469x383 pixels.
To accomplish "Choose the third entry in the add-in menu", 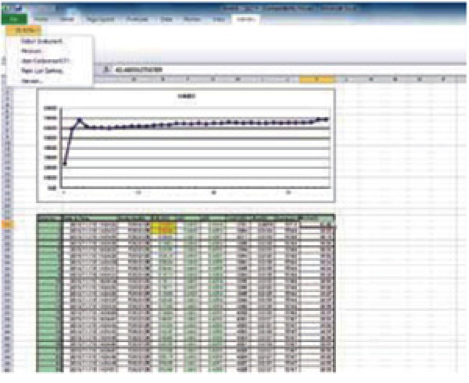I will pos(45,61).
